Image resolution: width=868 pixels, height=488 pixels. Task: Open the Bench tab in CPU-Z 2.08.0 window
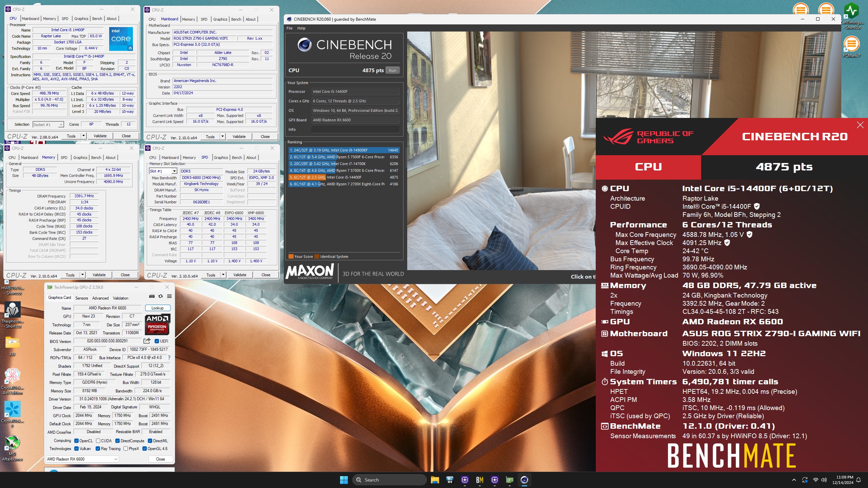tap(97, 19)
